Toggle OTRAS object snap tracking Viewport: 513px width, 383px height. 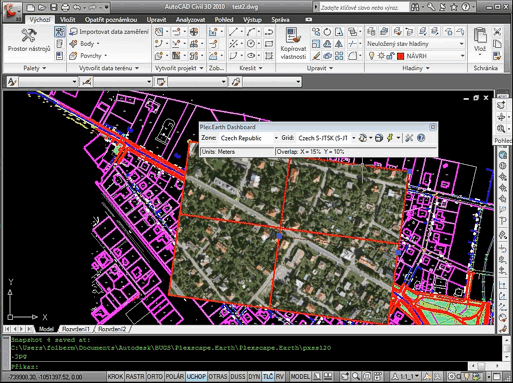tap(218, 377)
